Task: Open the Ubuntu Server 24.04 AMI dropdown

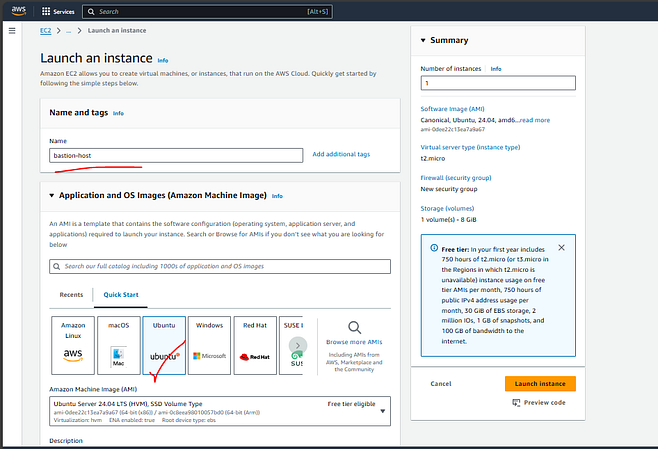Action: [x=220, y=411]
